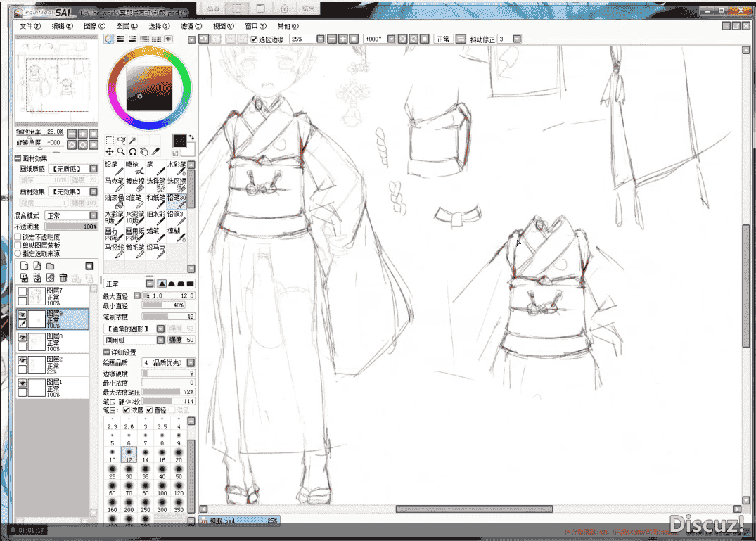Open the 混合模式 blend mode dropdown
Screen dimensions: 756x541
[x=94, y=215]
